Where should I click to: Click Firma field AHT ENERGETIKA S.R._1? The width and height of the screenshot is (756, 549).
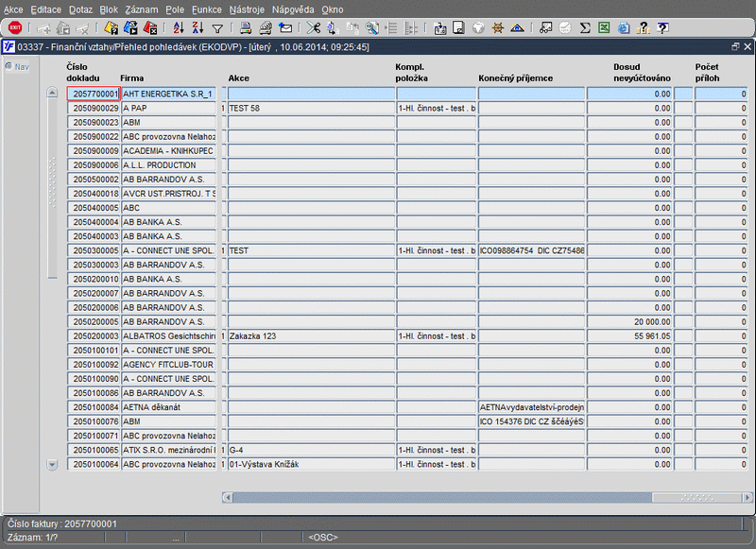[x=168, y=94]
